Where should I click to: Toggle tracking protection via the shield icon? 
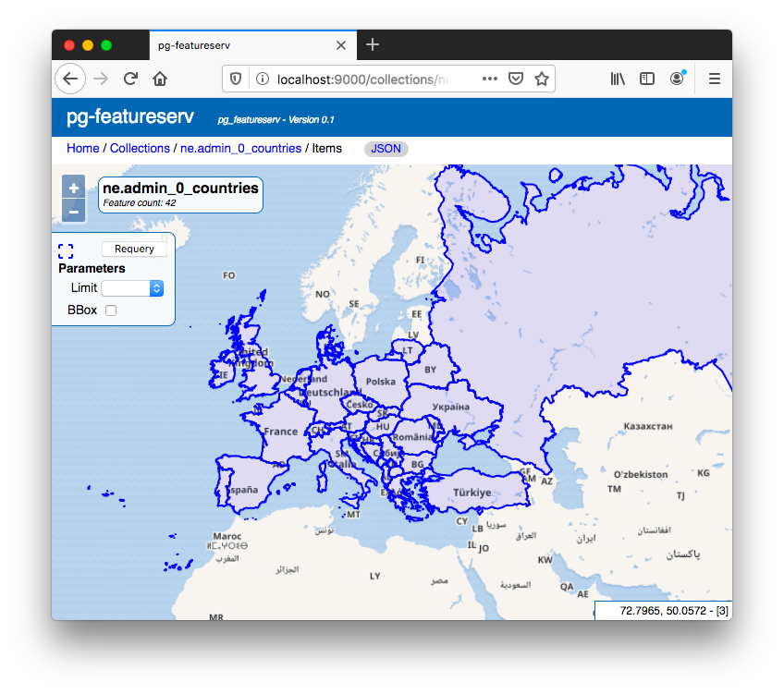(x=236, y=79)
